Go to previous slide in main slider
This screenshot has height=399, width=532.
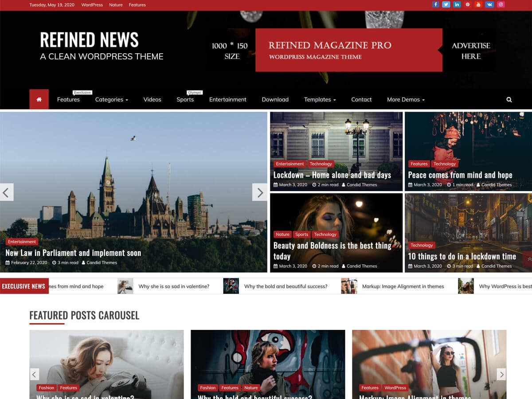pyautogui.click(x=6, y=192)
